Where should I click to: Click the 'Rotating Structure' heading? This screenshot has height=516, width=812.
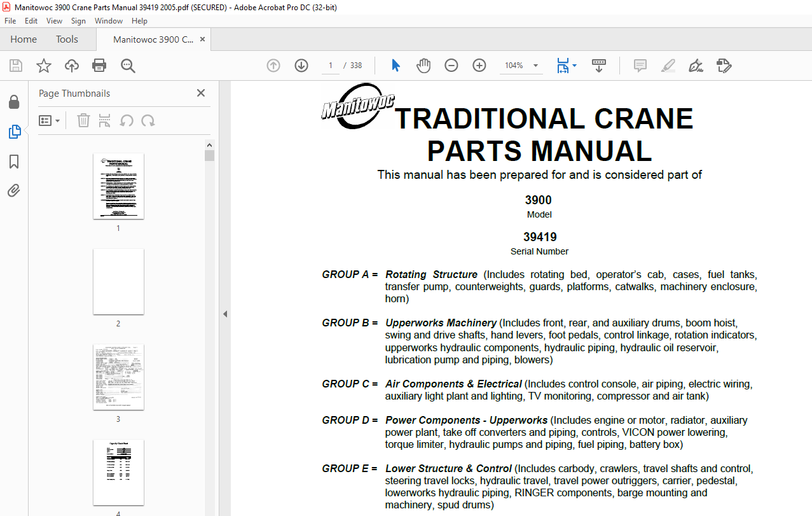[x=431, y=275]
